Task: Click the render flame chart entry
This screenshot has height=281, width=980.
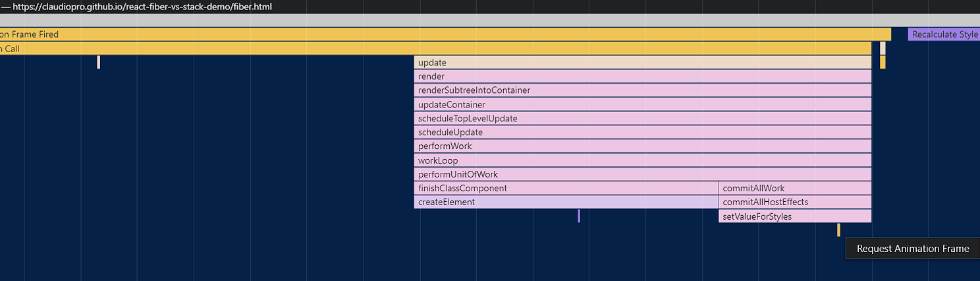Action: pyautogui.click(x=642, y=77)
